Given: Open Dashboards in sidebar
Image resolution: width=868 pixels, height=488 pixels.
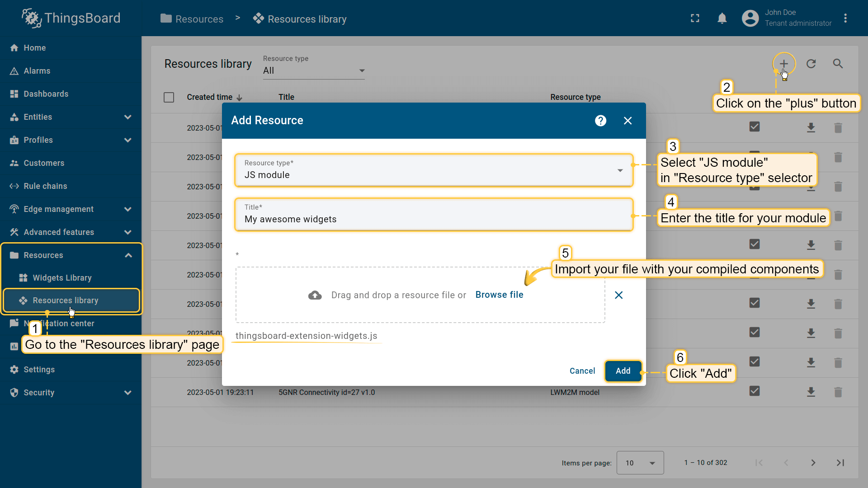Looking at the screenshot, I should click(71, 94).
